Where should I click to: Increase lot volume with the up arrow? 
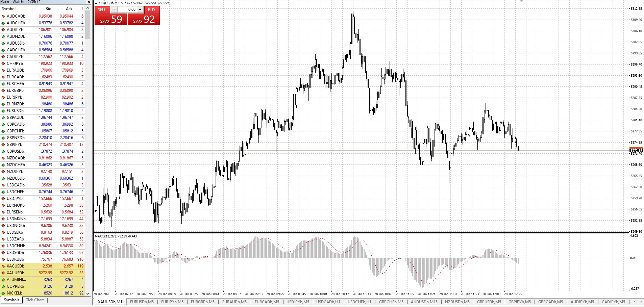[140, 9]
